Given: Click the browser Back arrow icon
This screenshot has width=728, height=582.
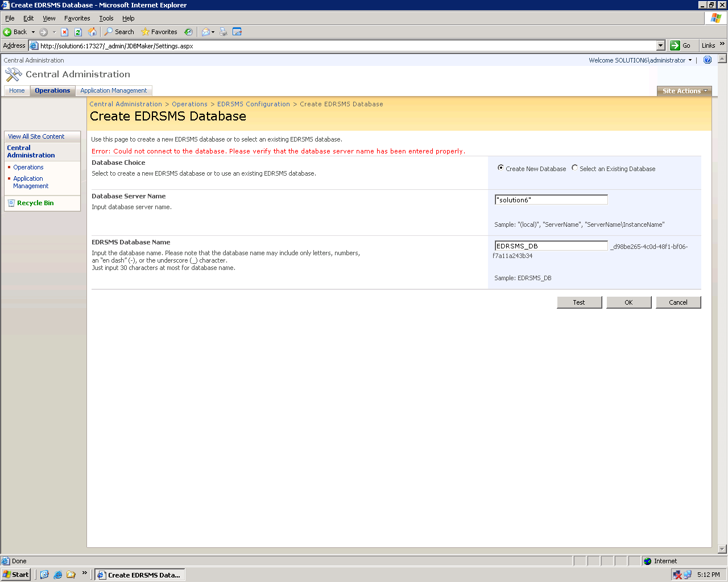Looking at the screenshot, I should coord(7,32).
